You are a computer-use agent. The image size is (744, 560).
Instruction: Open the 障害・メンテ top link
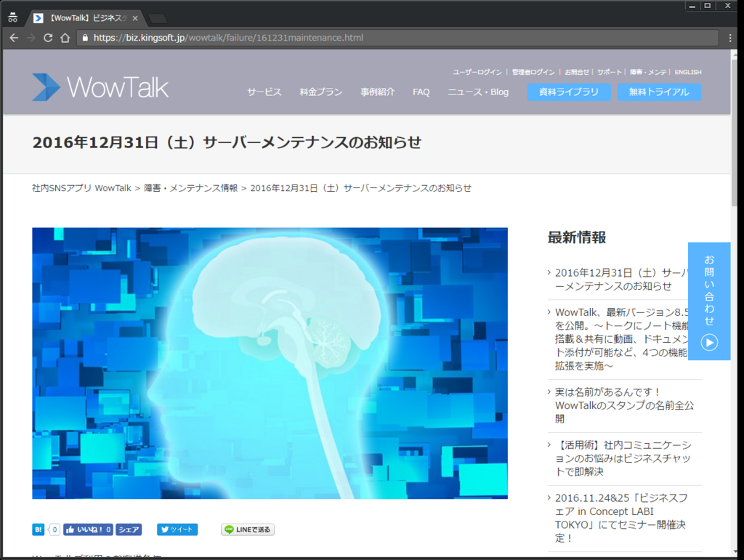click(x=648, y=72)
